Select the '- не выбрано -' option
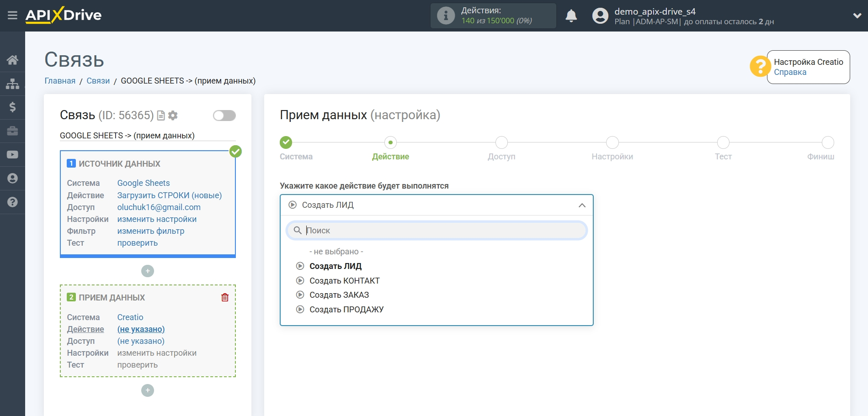 click(x=336, y=252)
